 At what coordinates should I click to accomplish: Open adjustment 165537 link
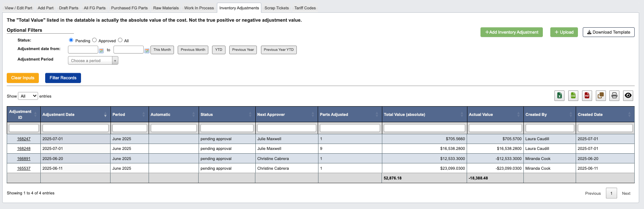(24, 168)
